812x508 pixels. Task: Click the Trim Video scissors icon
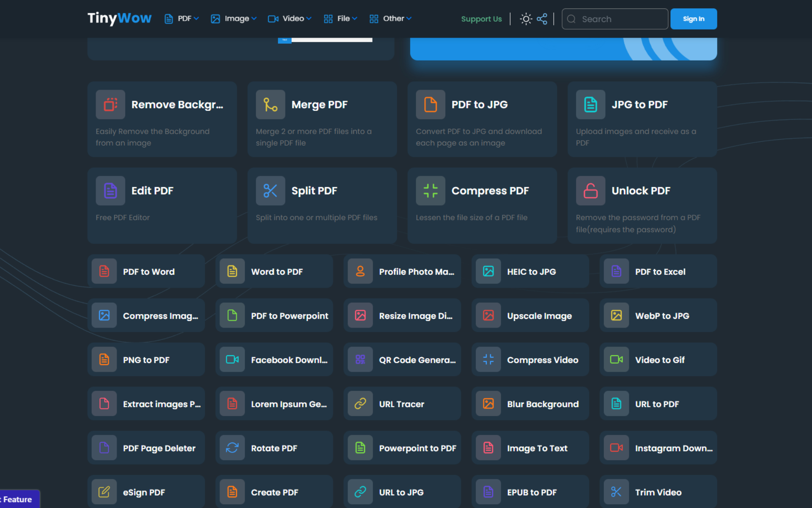click(617, 491)
